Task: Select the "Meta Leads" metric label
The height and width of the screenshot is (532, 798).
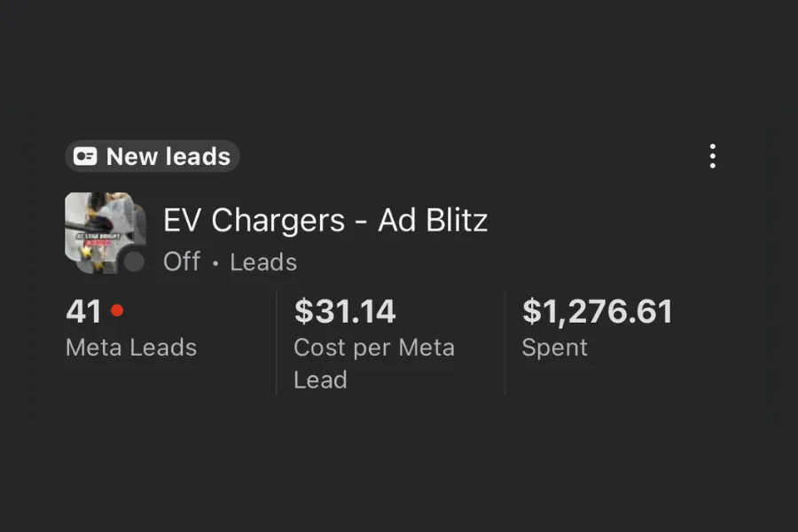Action: pos(131,347)
